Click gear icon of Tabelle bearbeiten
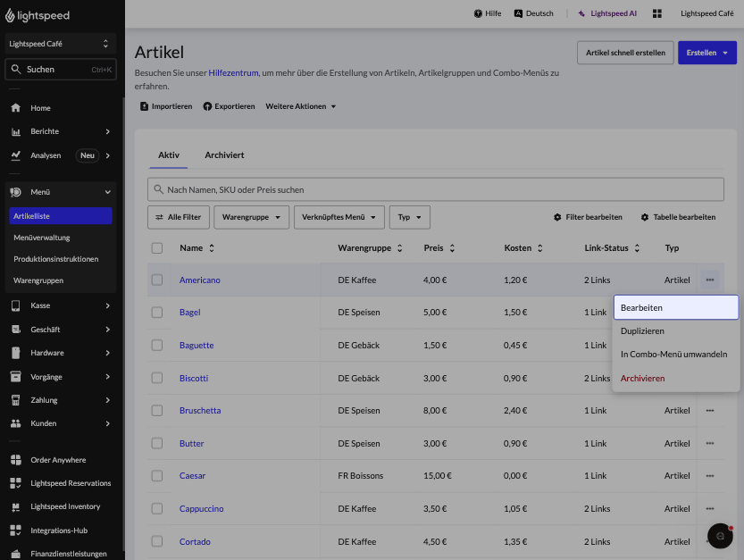 645,217
